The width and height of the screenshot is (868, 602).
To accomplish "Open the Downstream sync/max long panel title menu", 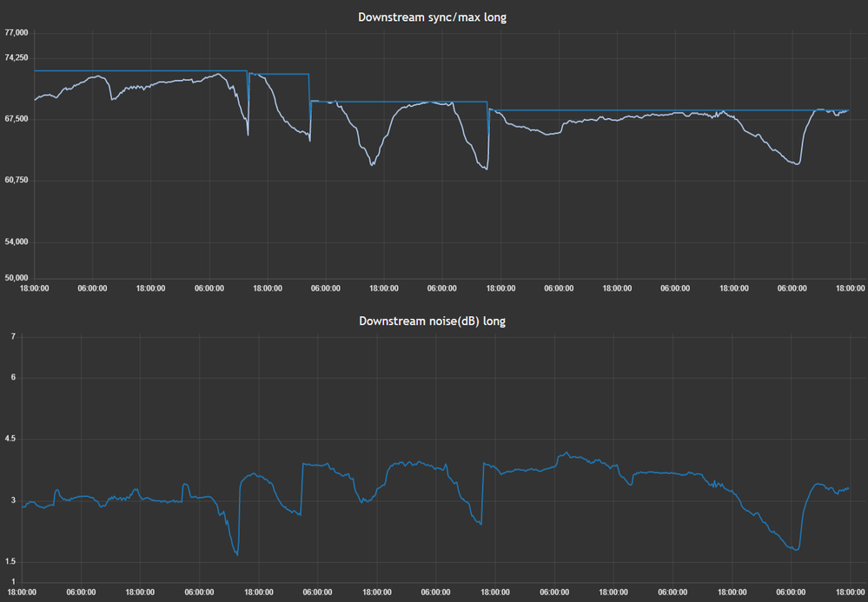I will point(432,17).
